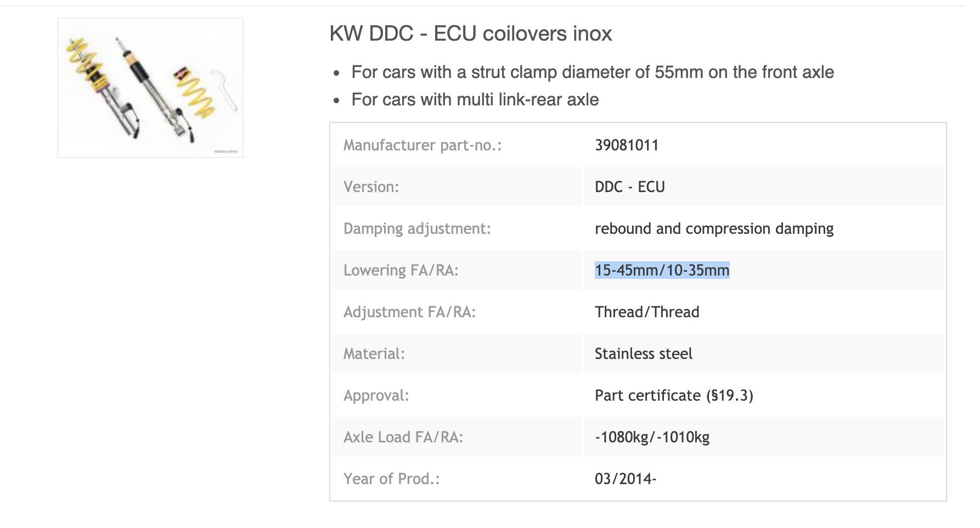Click the -1080kg/-1010kg axle load value

coord(652,437)
